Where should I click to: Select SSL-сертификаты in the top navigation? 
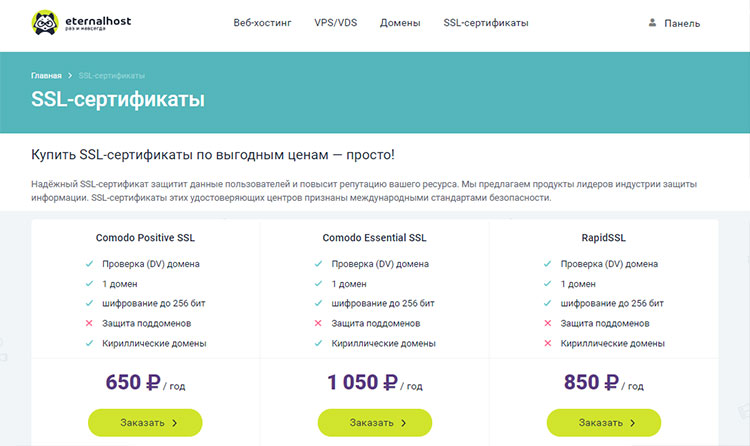[486, 23]
